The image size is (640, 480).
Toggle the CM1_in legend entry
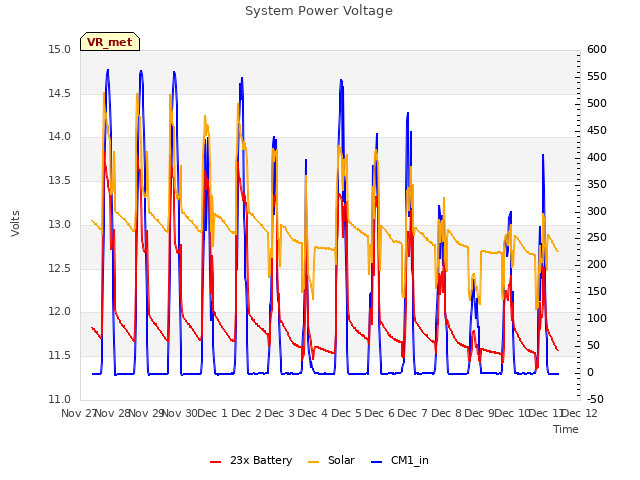tap(400, 460)
